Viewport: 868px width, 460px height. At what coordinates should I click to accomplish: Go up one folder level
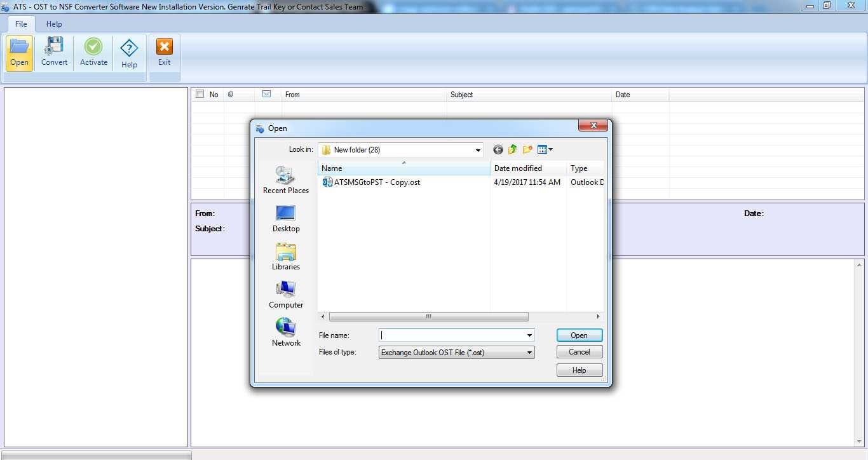(512, 150)
